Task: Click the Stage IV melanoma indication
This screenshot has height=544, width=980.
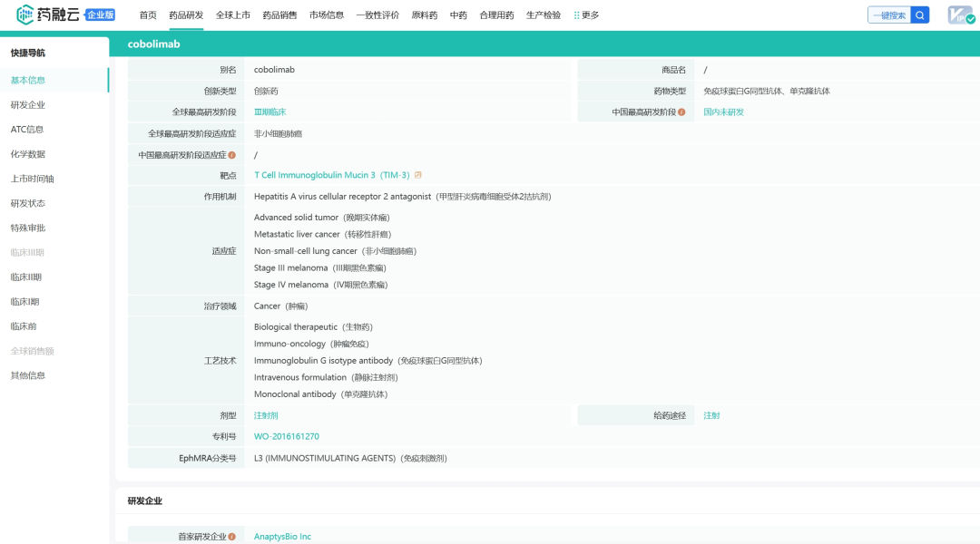Action: tap(321, 285)
